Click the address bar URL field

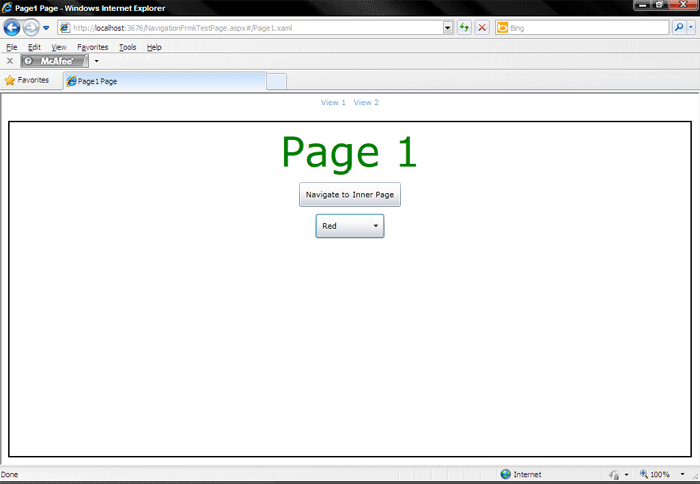coord(255,28)
